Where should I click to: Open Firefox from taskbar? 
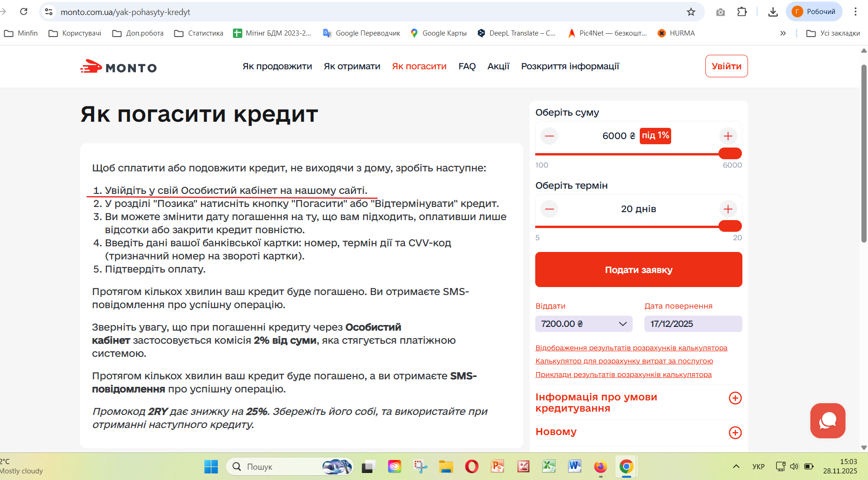(x=600, y=466)
